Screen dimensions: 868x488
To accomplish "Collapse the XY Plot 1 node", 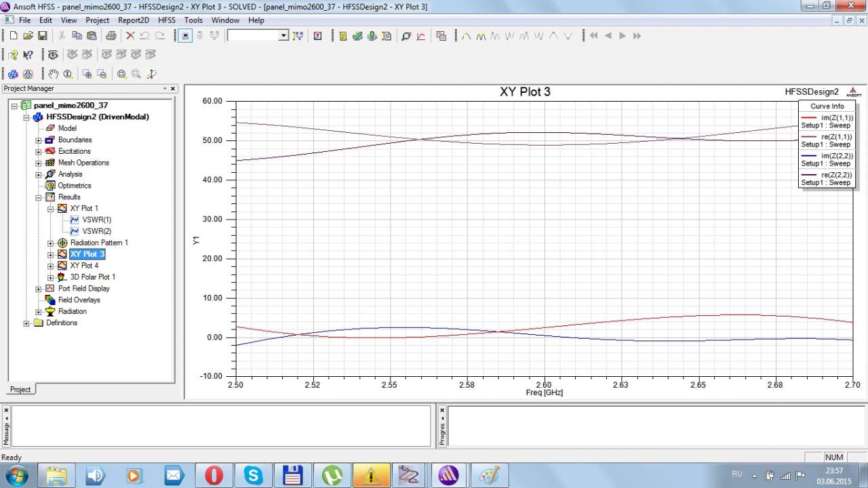I will 51,209.
